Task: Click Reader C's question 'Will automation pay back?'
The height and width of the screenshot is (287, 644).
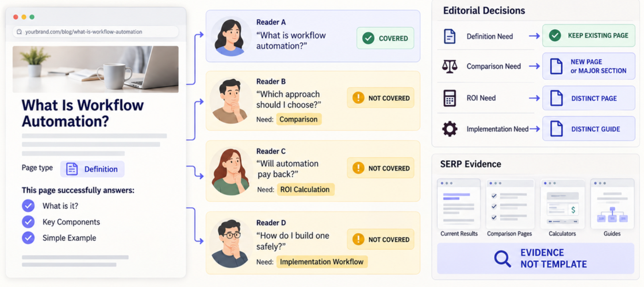Action: click(x=287, y=169)
